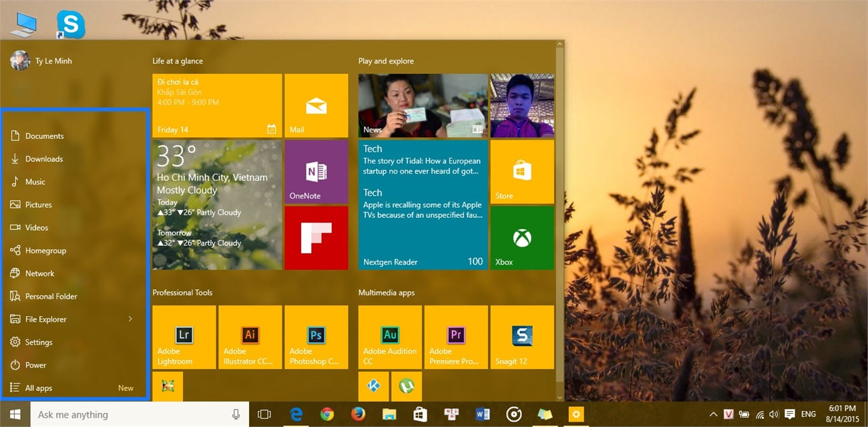Open Google Chrome from taskbar

pos(327,414)
